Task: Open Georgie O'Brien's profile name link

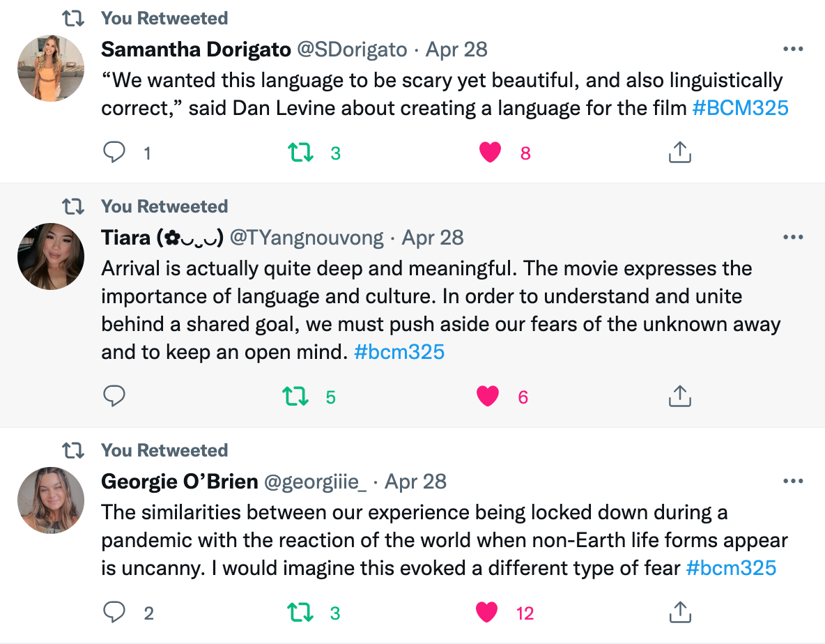Action: tap(180, 482)
